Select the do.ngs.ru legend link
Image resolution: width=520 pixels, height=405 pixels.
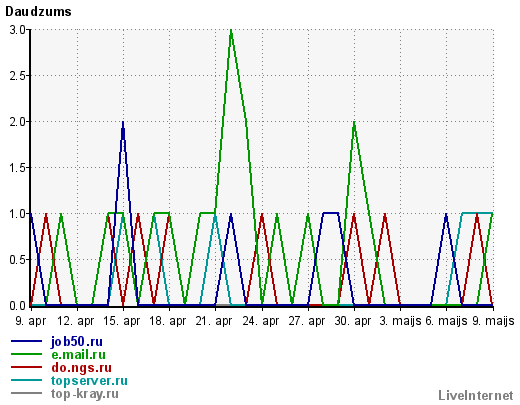coord(81,367)
